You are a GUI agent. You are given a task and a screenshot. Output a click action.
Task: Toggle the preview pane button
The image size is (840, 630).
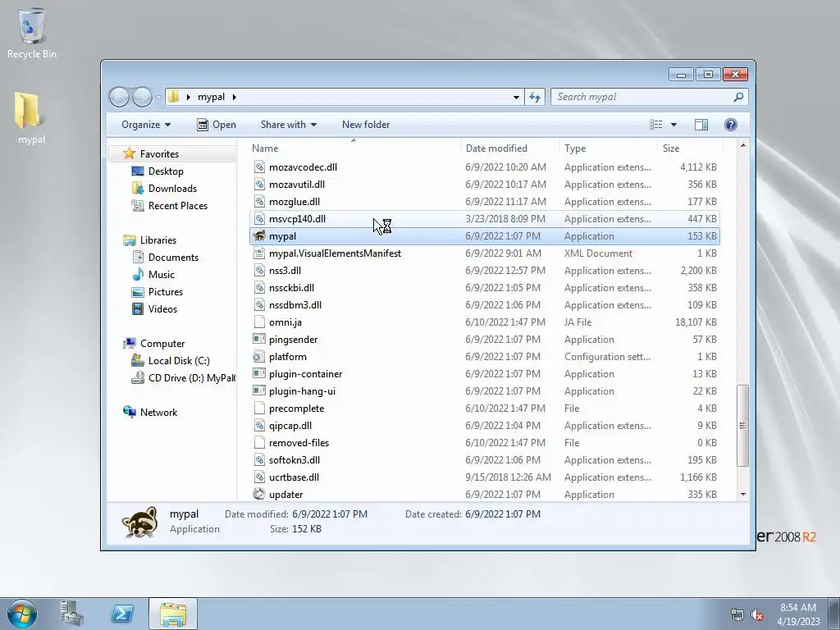pos(701,125)
